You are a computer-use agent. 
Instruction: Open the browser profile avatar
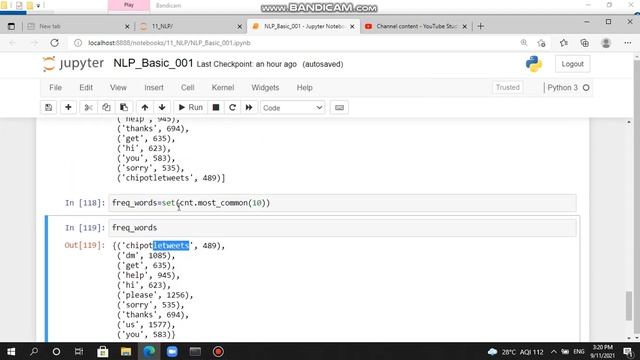[x=606, y=43]
